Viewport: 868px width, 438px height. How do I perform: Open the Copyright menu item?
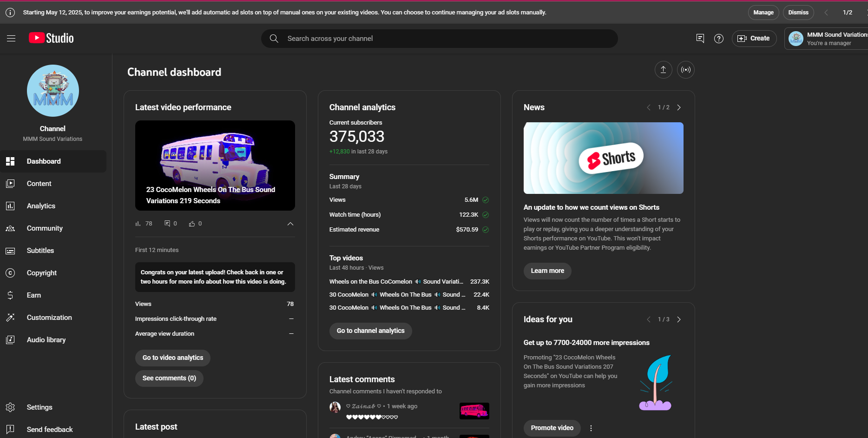(53, 273)
